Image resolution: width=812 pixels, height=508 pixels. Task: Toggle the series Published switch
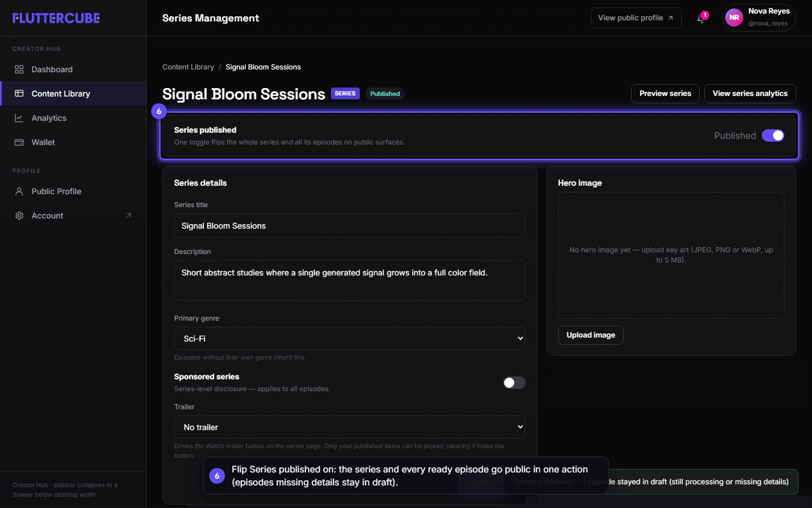tap(773, 135)
